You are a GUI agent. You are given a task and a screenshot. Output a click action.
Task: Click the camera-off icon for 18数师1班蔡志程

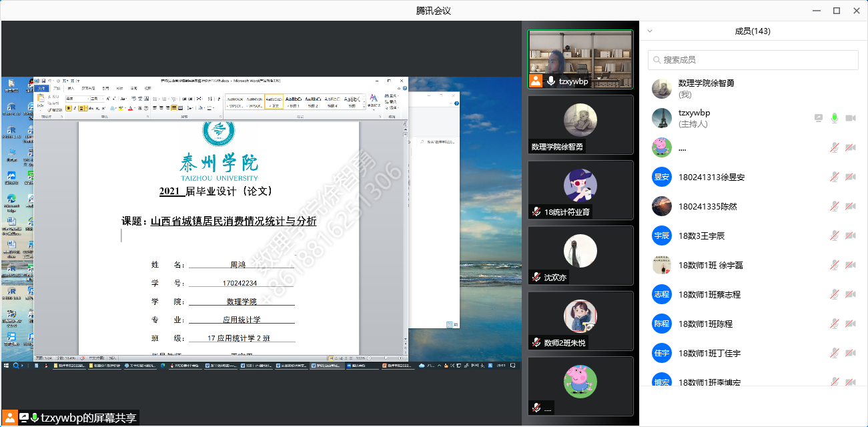pos(850,294)
